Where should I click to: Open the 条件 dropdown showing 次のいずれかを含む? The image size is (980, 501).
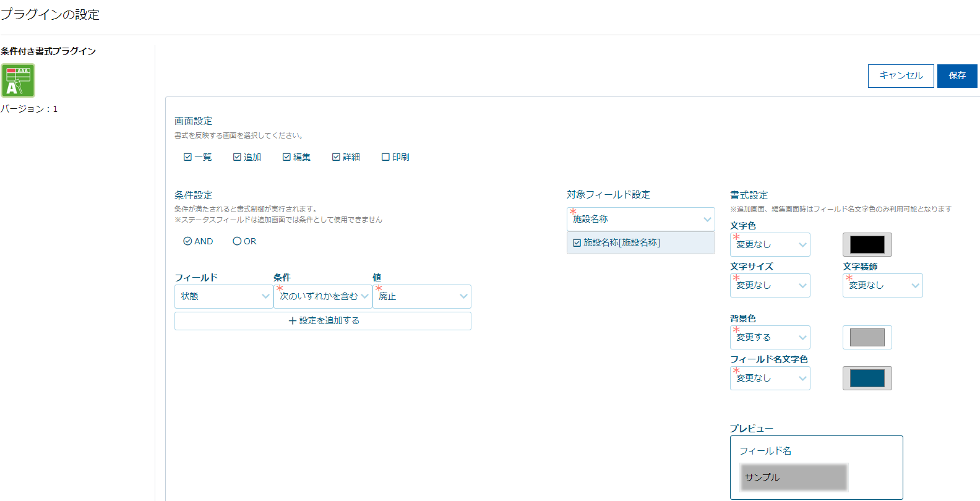pos(322,296)
